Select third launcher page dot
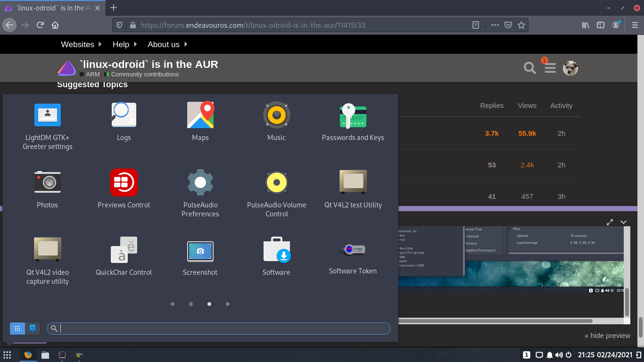The height and width of the screenshot is (362, 644). [209, 304]
